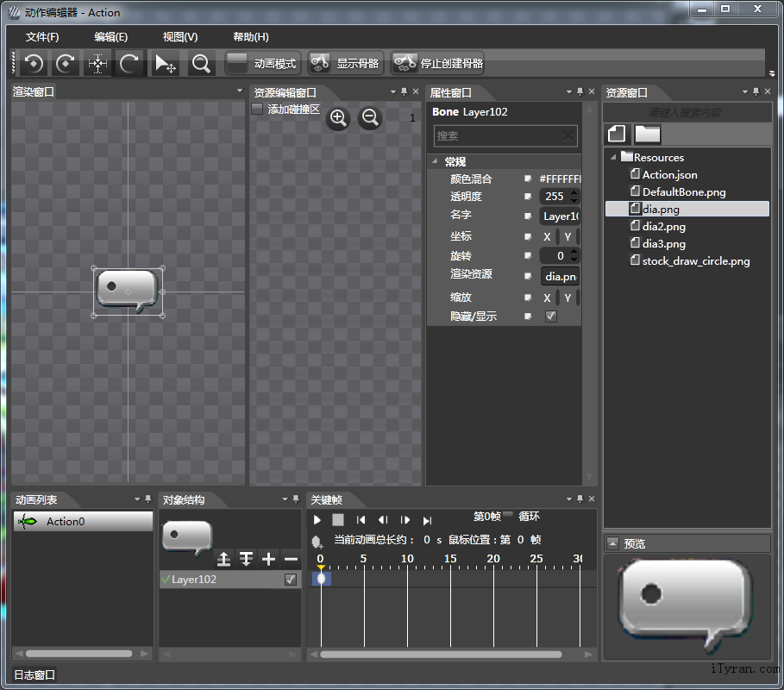Zoom out the resource editor window
784x690 pixels.
[x=370, y=118]
